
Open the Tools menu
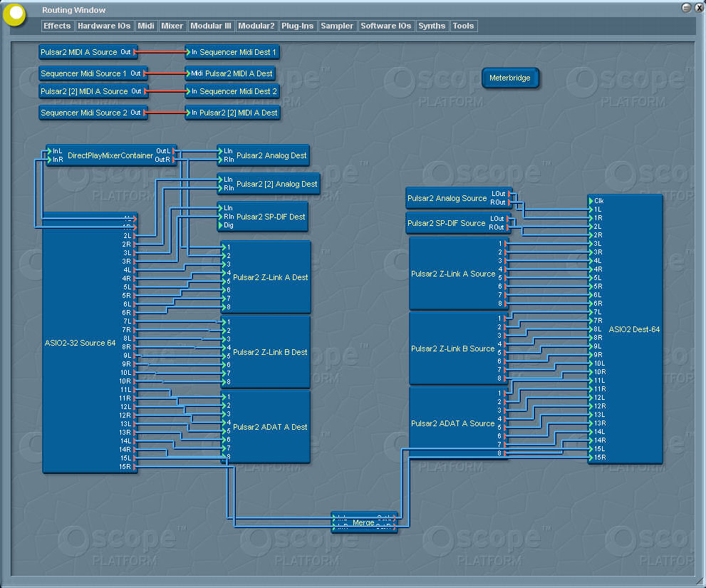coord(463,26)
